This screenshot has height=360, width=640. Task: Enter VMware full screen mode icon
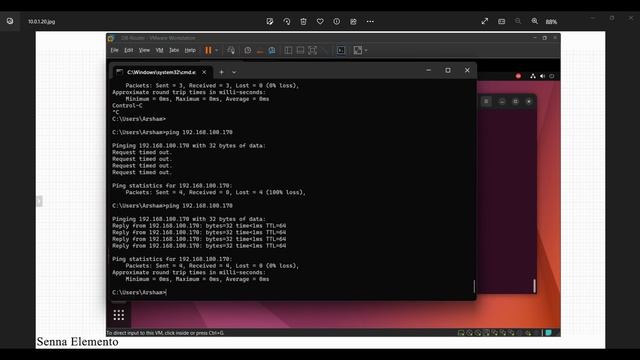pyautogui.click(x=312, y=50)
